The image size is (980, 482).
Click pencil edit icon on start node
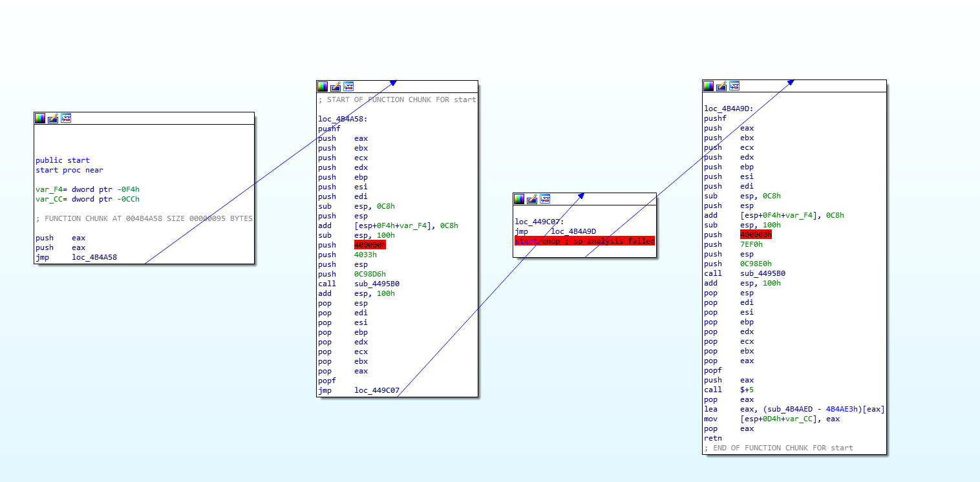pyautogui.click(x=53, y=118)
